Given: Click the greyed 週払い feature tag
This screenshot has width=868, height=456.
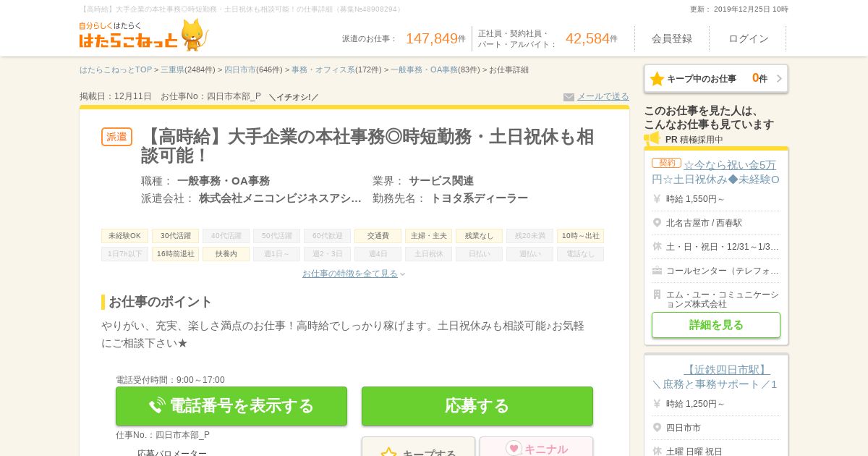Looking at the screenshot, I should 529,254.
